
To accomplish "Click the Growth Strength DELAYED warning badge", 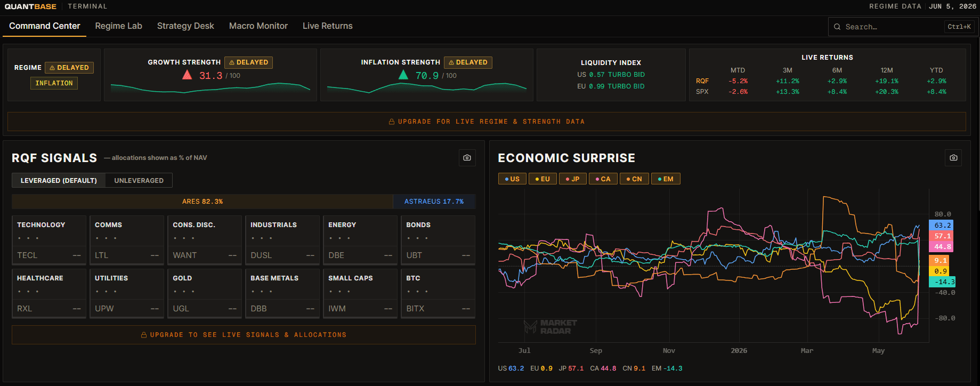I will (248, 62).
